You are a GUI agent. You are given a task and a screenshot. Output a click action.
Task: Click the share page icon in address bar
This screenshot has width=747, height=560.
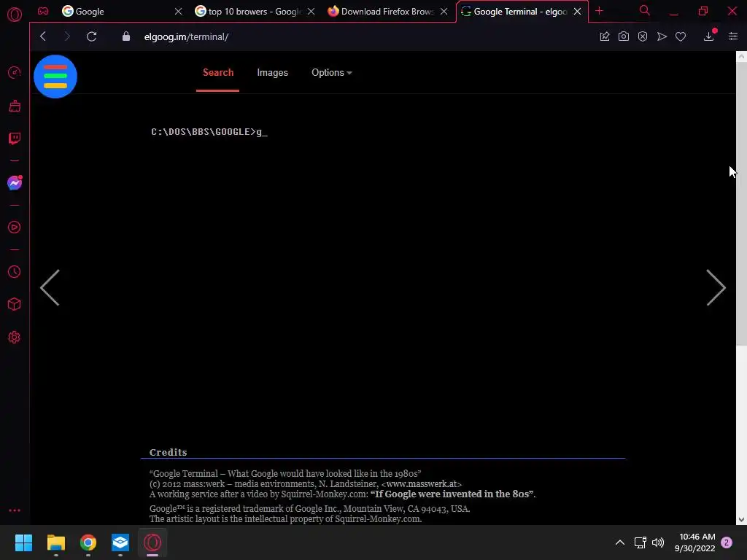(605, 36)
